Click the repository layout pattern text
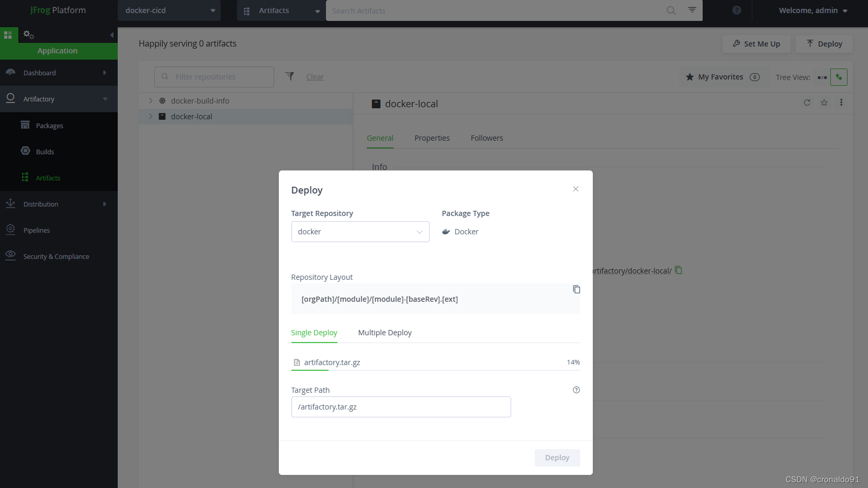 click(x=379, y=299)
